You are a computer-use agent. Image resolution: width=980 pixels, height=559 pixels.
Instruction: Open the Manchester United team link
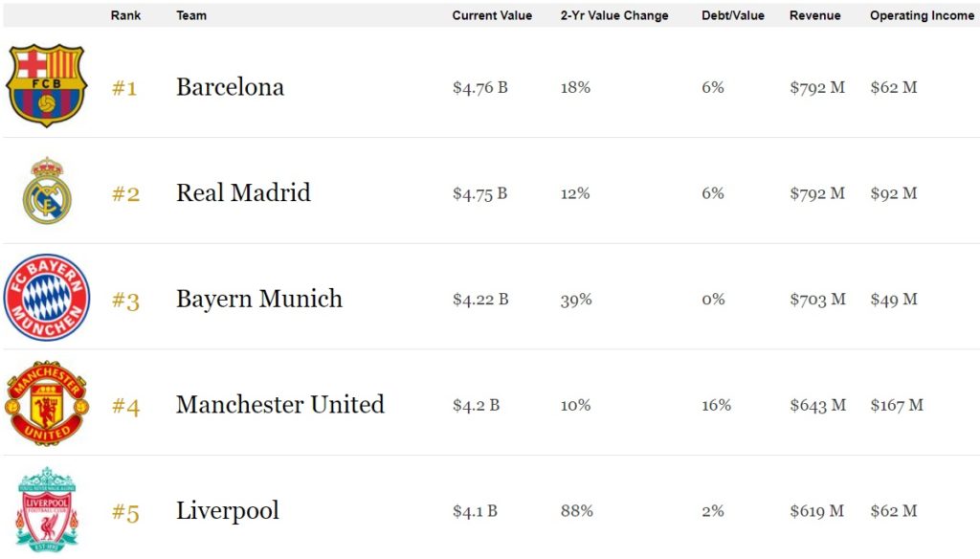279,404
